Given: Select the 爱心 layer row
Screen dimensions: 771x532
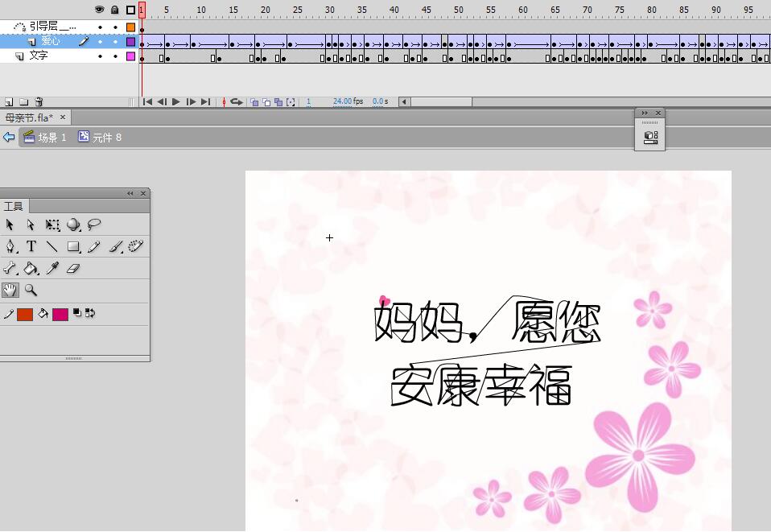Looking at the screenshot, I should [x=69, y=41].
